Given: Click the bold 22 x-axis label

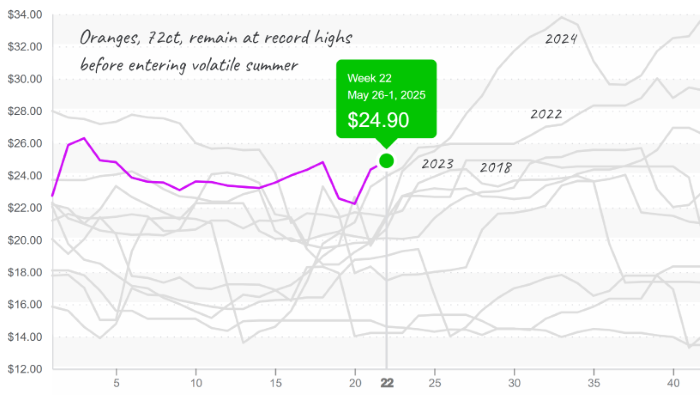Looking at the screenshot, I should (x=387, y=383).
